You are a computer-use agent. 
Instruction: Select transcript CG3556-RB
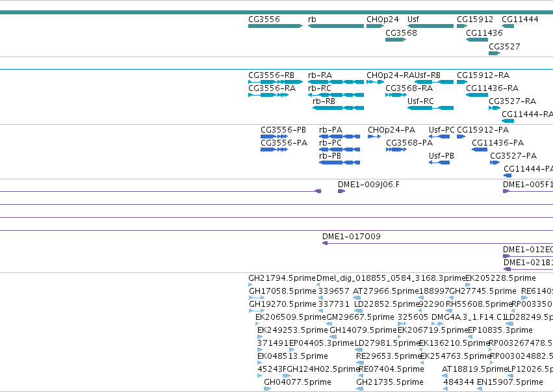pos(276,82)
